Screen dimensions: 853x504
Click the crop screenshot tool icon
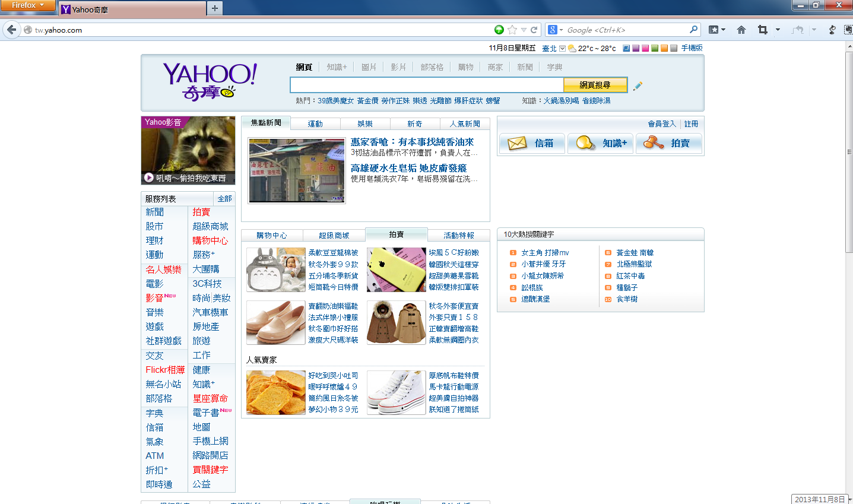[763, 30]
